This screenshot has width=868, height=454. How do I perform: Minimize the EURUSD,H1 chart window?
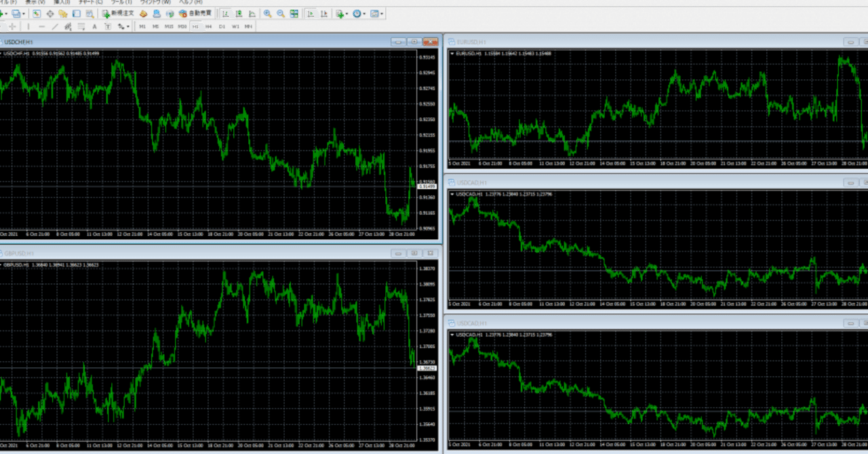pos(850,42)
